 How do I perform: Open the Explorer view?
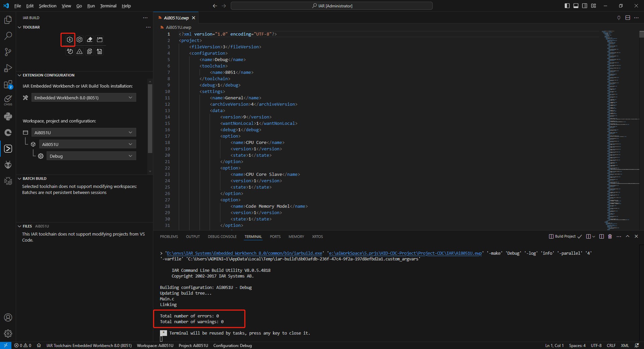coord(8,20)
